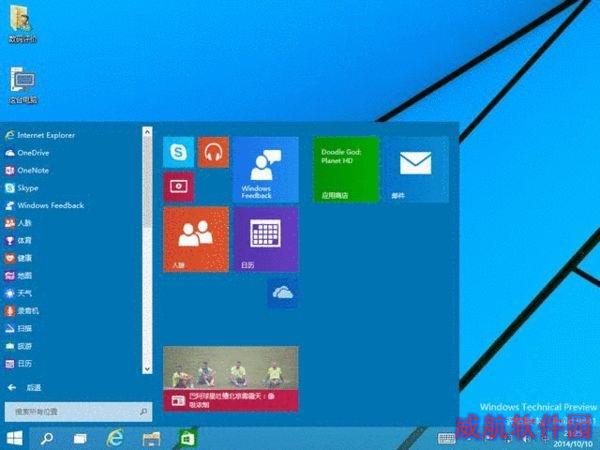The width and height of the screenshot is (600, 450).
Task: Open the green Doodle God Store tile
Action: (x=346, y=170)
